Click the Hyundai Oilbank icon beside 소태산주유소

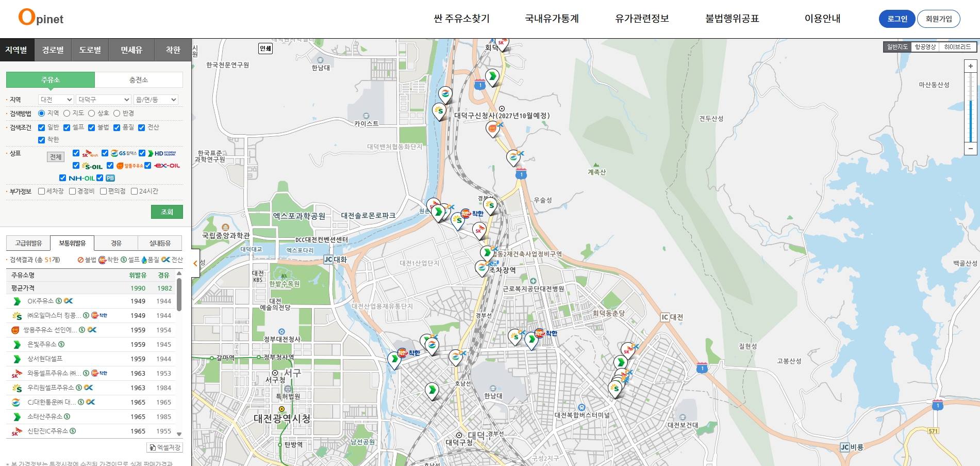(16, 416)
